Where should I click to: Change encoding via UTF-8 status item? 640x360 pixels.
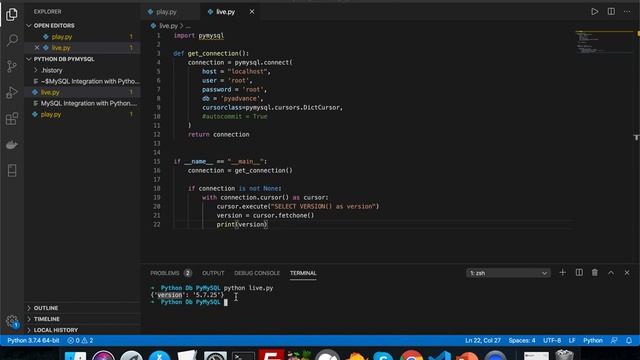coord(552,340)
